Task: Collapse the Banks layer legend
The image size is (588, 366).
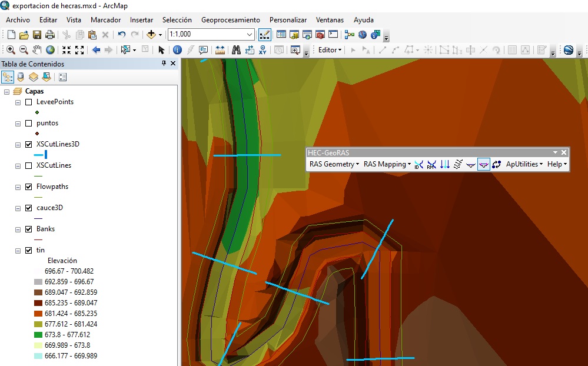Action: [x=18, y=229]
